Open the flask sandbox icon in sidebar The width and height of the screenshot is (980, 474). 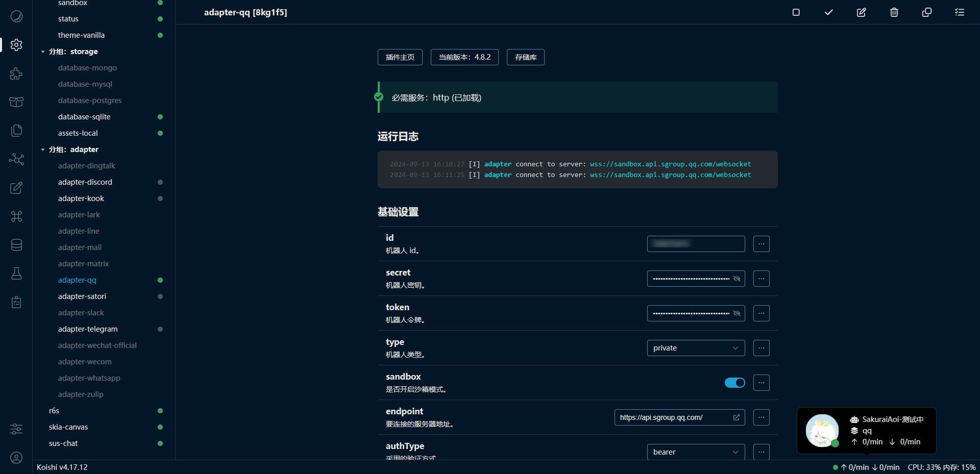coord(16,273)
